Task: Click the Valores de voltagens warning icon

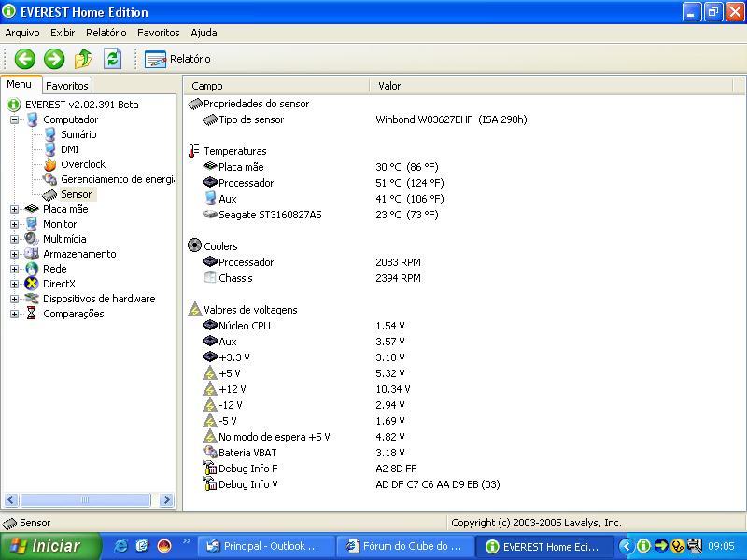Action: coord(195,310)
